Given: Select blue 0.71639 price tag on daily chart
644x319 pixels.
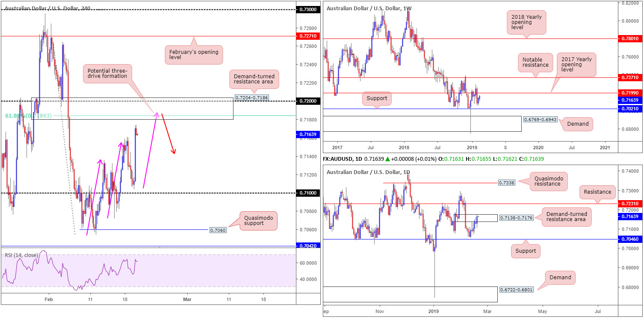Looking at the screenshot, I should point(631,217).
